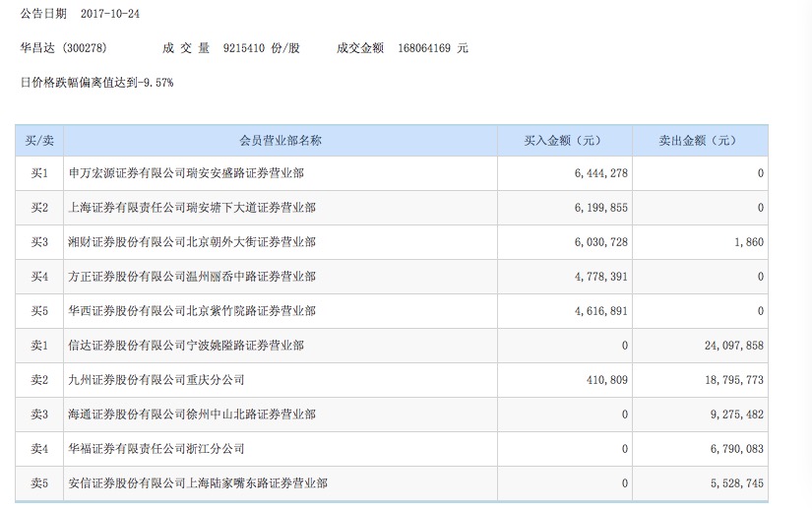Click the 卖出金额（元） column header
This screenshot has width=812, height=511.
point(700,141)
